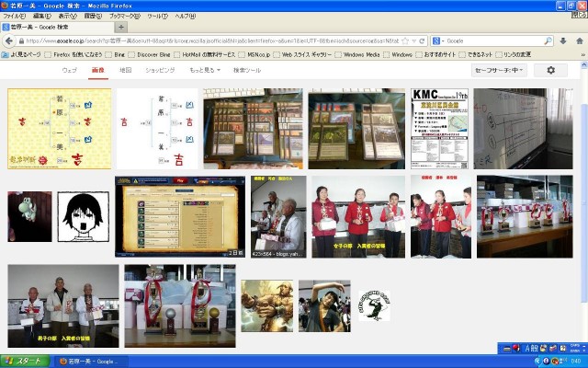Click the search magnifier in Google search box
This screenshot has height=368, width=588.
[x=548, y=40]
